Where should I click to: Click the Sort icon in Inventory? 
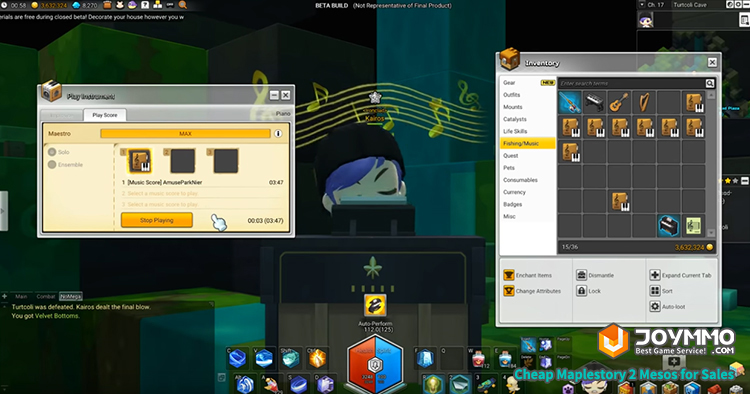655,291
